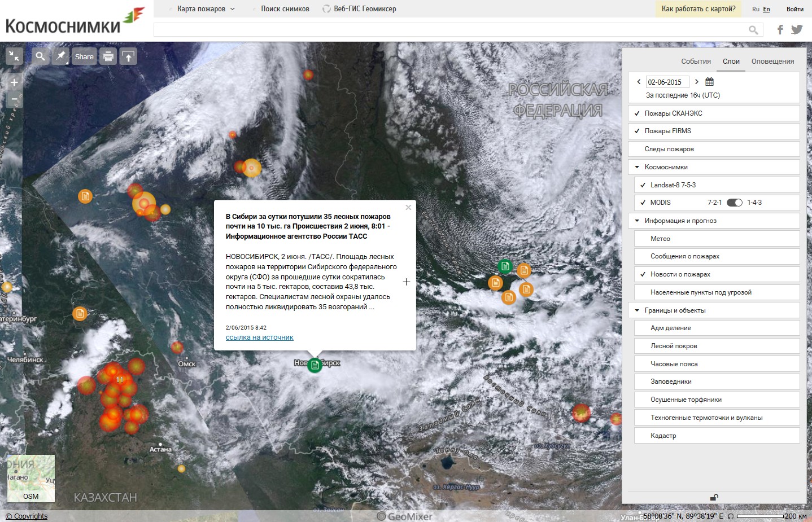
Task: Switch MODIS band toggle 7-2-1 / 1-4-3
Action: [735, 203]
